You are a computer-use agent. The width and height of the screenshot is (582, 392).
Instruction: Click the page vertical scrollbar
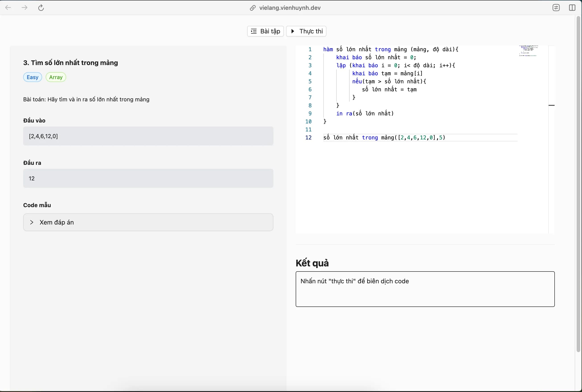(578, 184)
